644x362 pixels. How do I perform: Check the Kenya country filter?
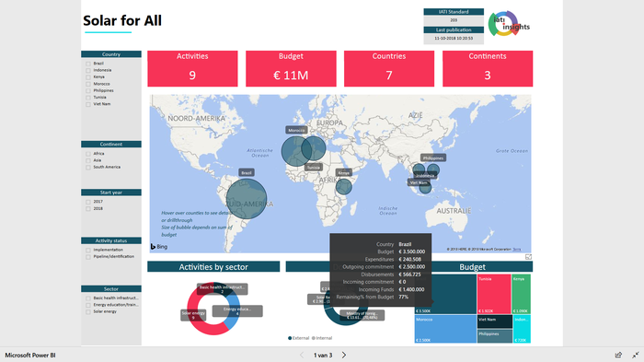click(88, 77)
